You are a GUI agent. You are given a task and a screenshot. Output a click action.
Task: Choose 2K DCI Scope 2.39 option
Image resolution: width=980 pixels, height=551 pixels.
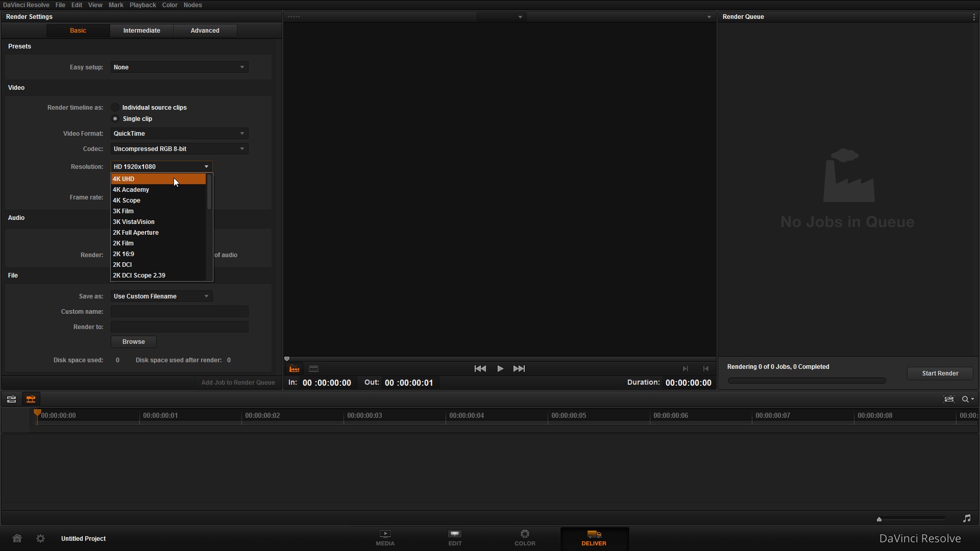[158, 275]
